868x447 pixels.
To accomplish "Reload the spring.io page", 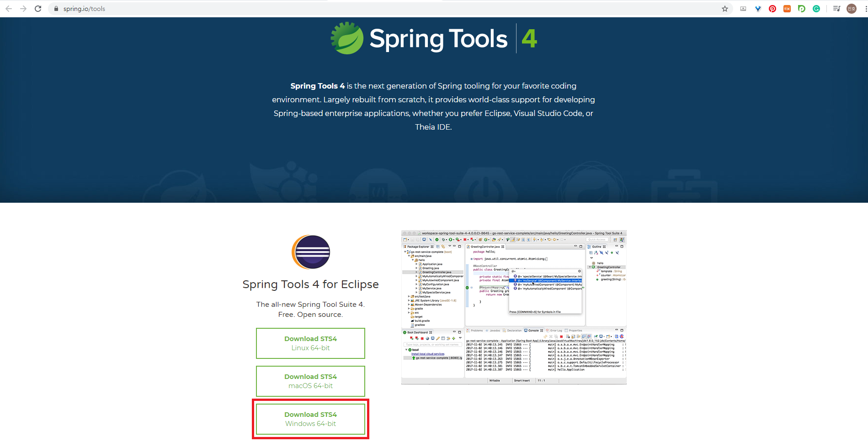I will click(38, 9).
